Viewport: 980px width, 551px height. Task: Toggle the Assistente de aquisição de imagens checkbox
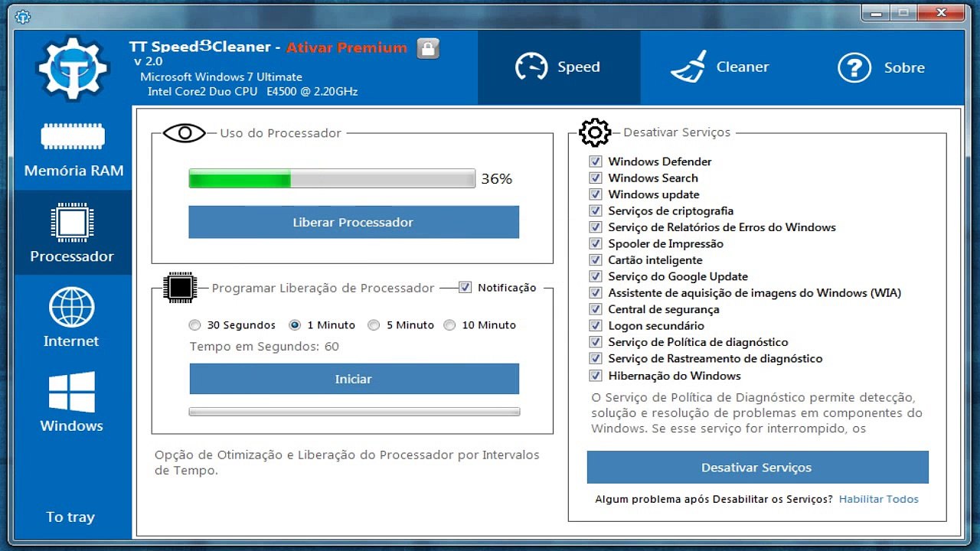pos(595,293)
